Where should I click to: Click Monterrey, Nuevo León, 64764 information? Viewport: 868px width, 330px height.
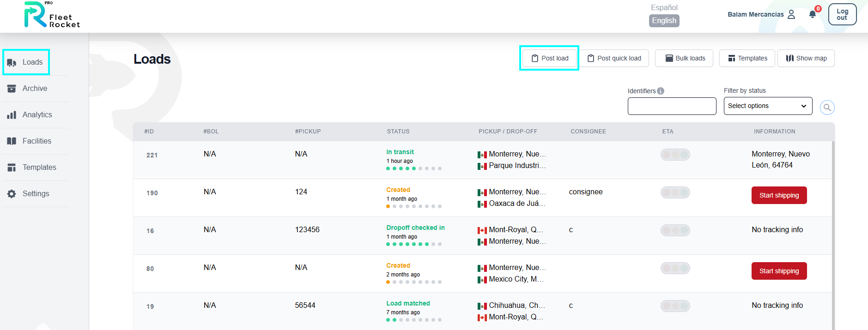tap(781, 160)
